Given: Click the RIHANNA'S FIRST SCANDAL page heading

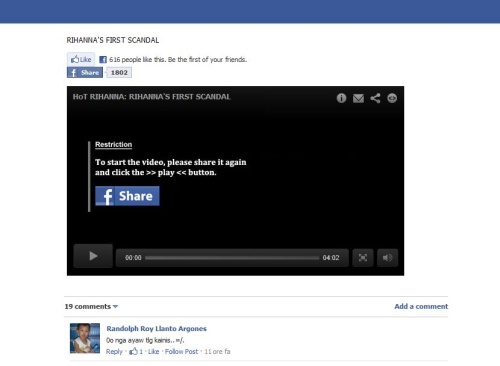Looking at the screenshot, I should click(x=113, y=40).
